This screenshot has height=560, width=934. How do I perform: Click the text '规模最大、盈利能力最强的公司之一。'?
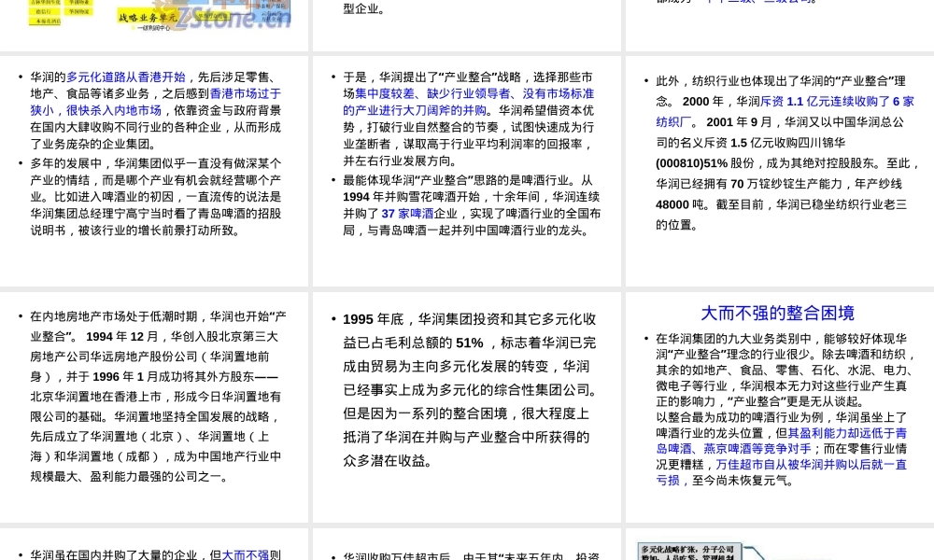point(129,476)
